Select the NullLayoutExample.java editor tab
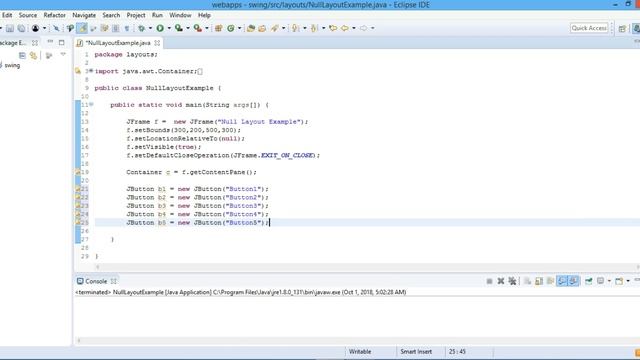 (118, 43)
